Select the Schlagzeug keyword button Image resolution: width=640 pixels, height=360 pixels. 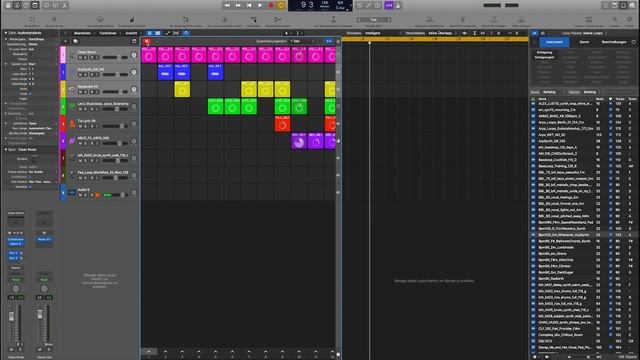pyautogui.click(x=544, y=52)
